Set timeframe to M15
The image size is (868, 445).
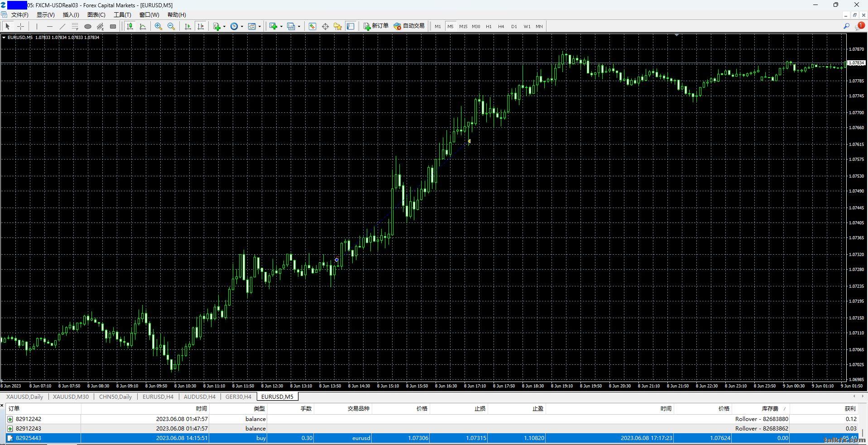pos(463,26)
